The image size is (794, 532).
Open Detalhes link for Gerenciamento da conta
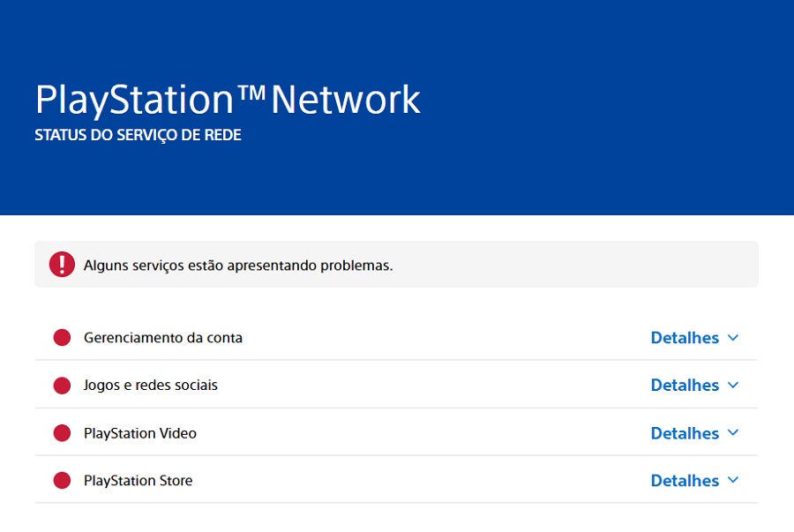point(685,338)
